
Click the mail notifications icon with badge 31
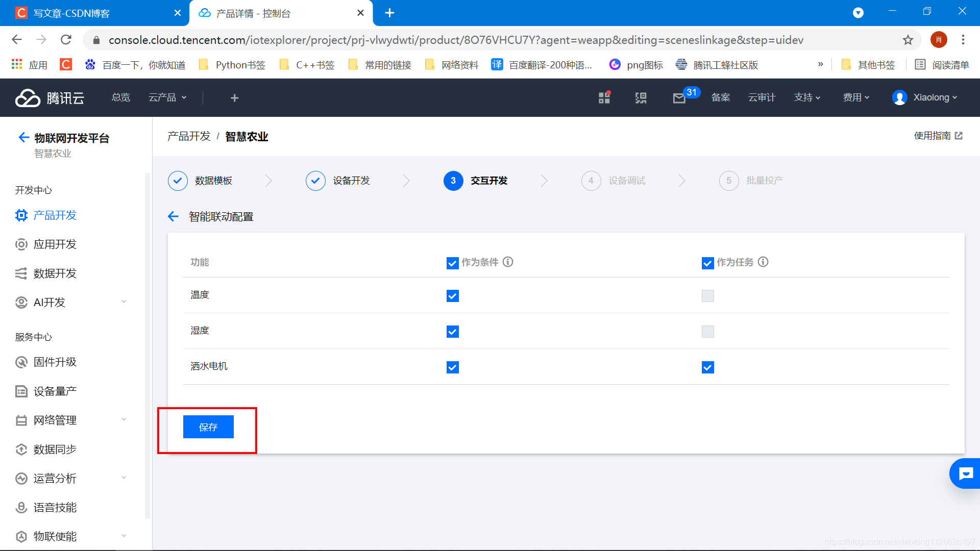pos(679,98)
